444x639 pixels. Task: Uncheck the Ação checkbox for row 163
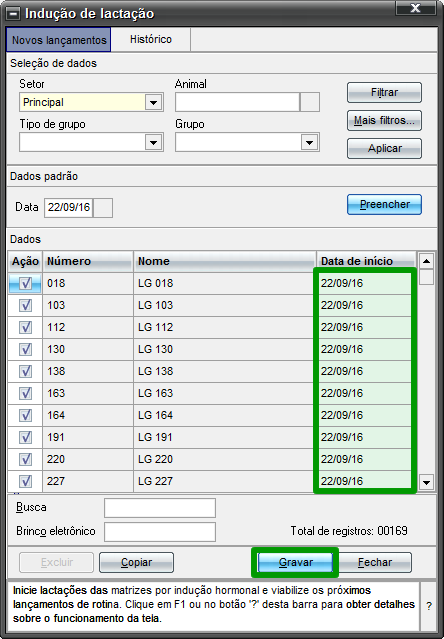[x=25, y=393]
